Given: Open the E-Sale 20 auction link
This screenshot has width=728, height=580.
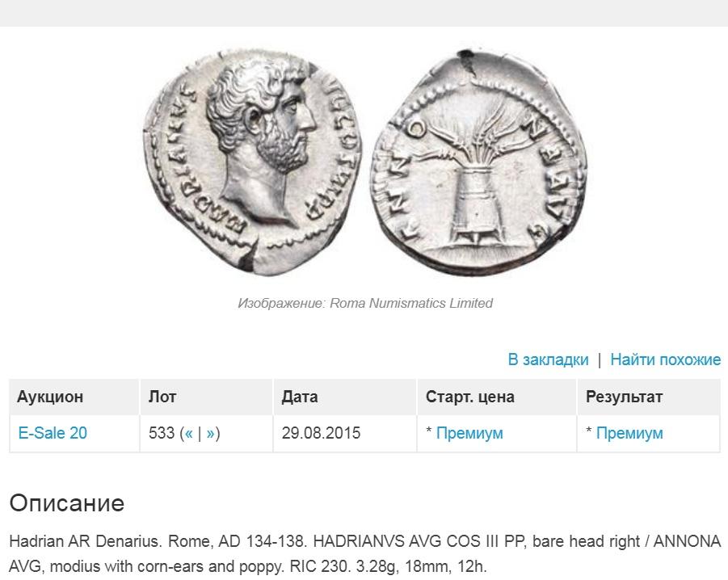Looking at the screenshot, I should tap(53, 433).
